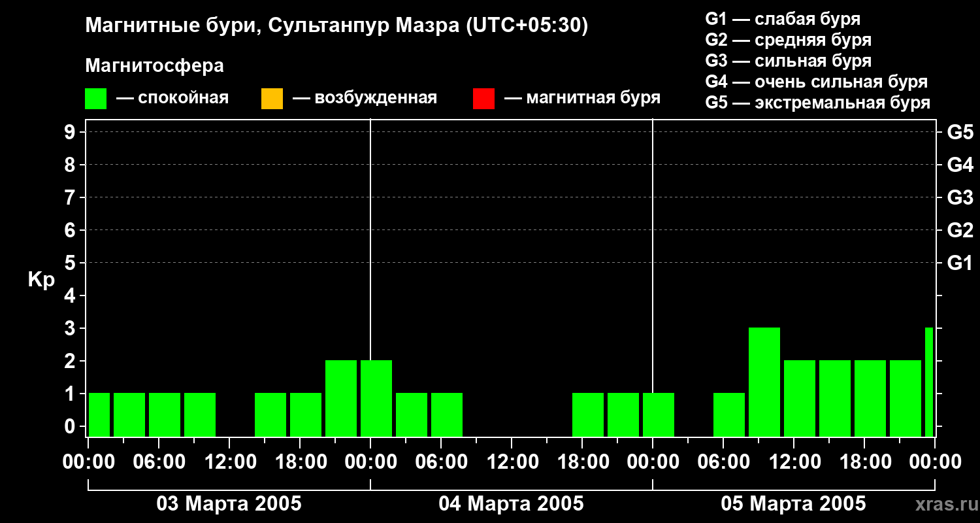Select the '05 Марта 2005' date label

pos(793,504)
